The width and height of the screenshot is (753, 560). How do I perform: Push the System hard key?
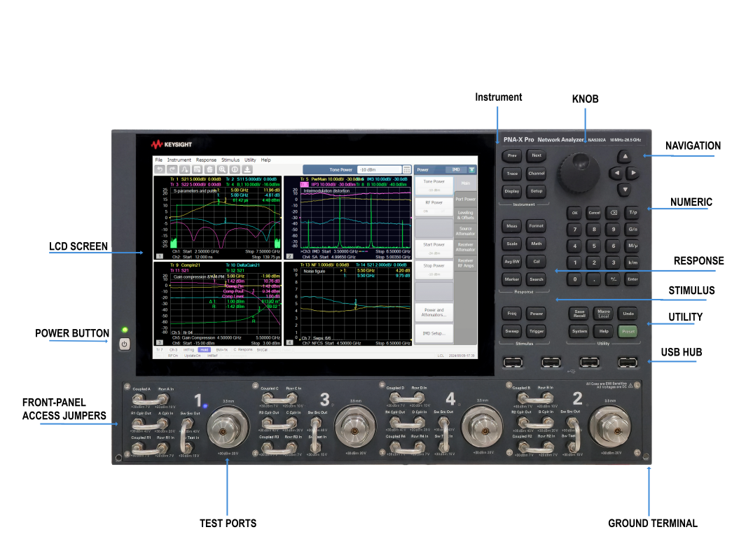pyautogui.click(x=579, y=332)
